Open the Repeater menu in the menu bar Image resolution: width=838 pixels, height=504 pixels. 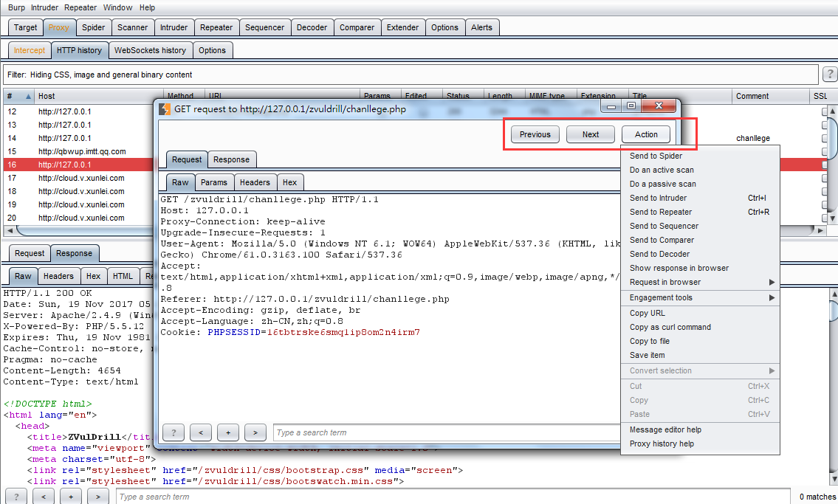80,7
